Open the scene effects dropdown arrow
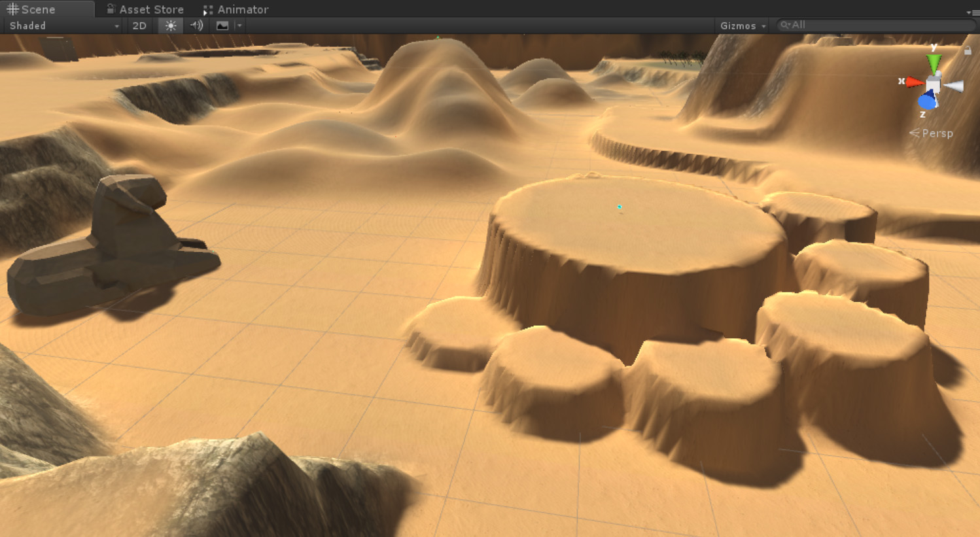Viewport: 980px width, 537px height. point(239,26)
